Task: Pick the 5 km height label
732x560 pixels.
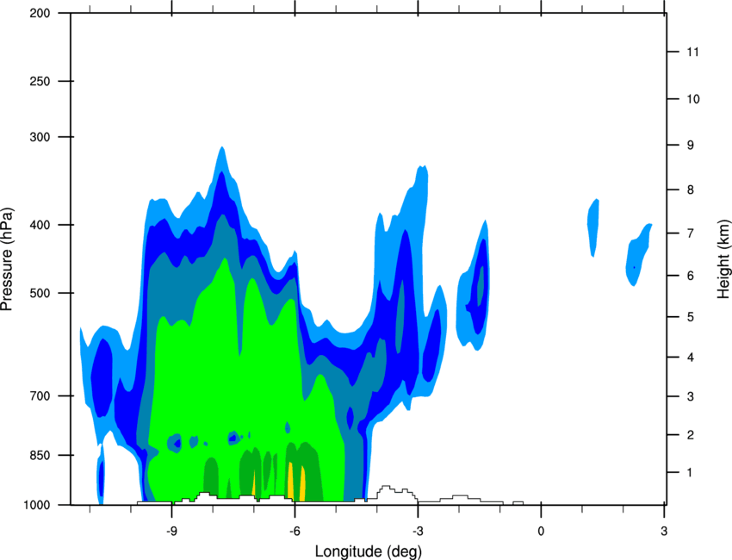Action: pyautogui.click(x=691, y=317)
